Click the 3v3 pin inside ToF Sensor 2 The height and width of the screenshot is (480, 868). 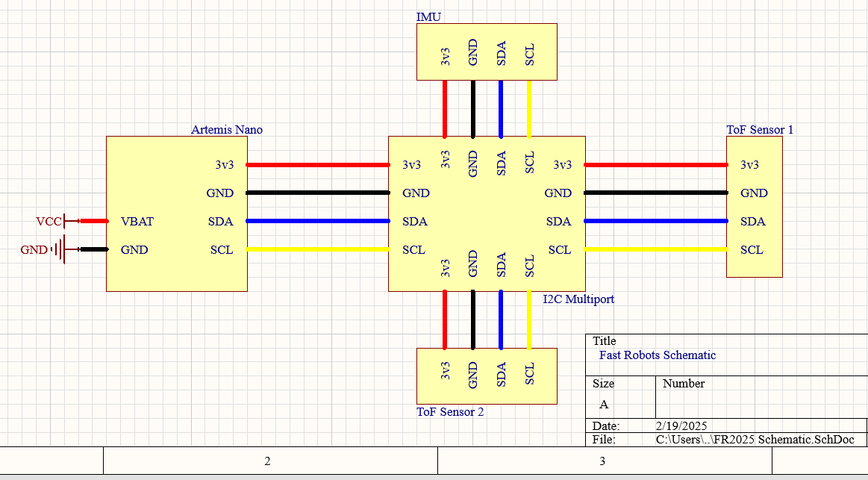[x=445, y=370]
